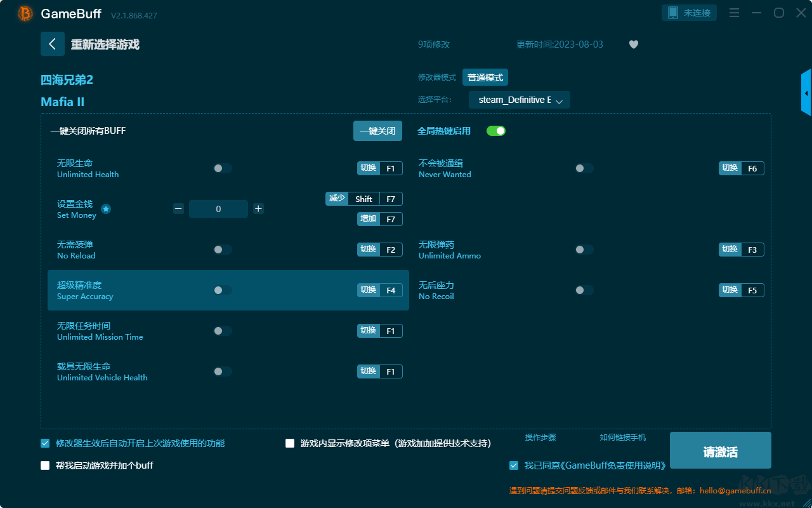The width and height of the screenshot is (812, 508).
Task: Switch on No Recoil toggle
Action: click(584, 290)
